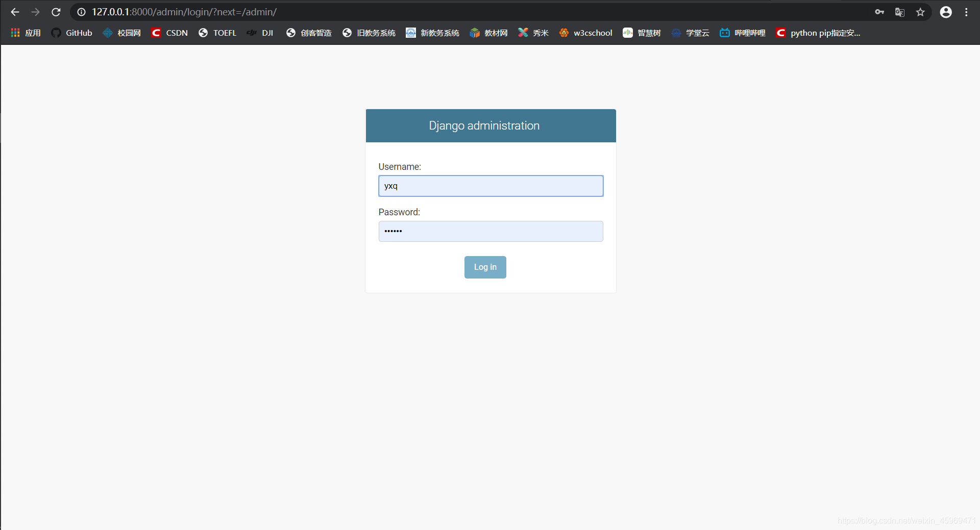Open the 新教务系统 bookmark
980x530 pixels.
pos(432,33)
